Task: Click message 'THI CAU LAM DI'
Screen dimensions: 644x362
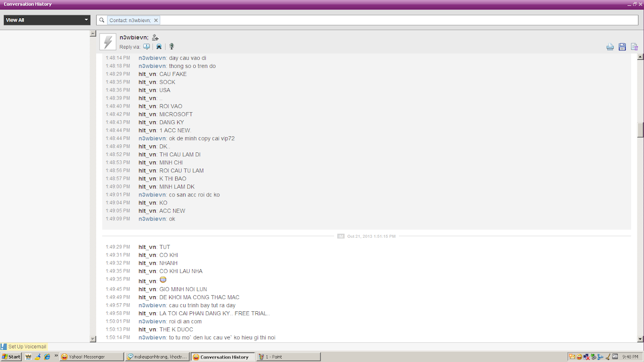Action: point(180,154)
